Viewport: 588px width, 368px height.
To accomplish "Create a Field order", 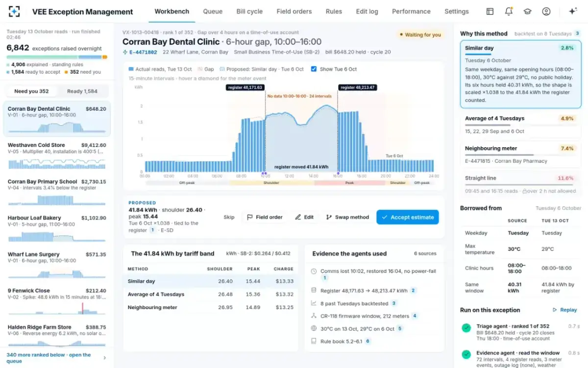I will pos(265,217).
